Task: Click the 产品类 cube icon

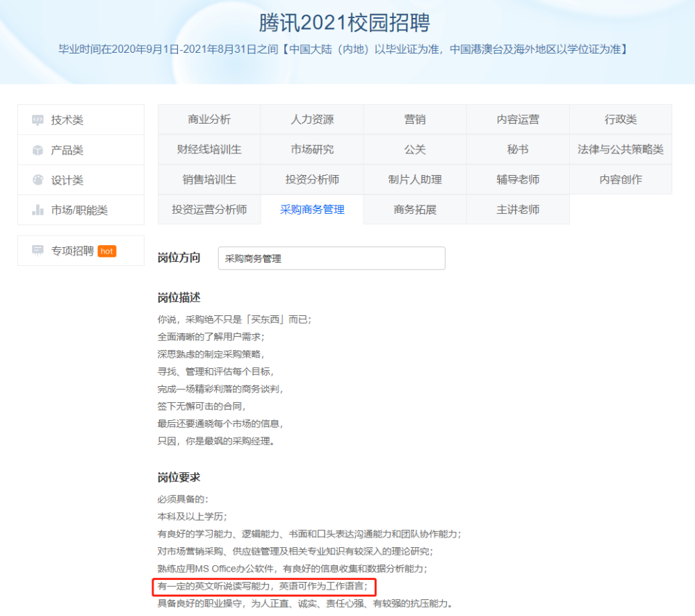Action: (x=38, y=150)
